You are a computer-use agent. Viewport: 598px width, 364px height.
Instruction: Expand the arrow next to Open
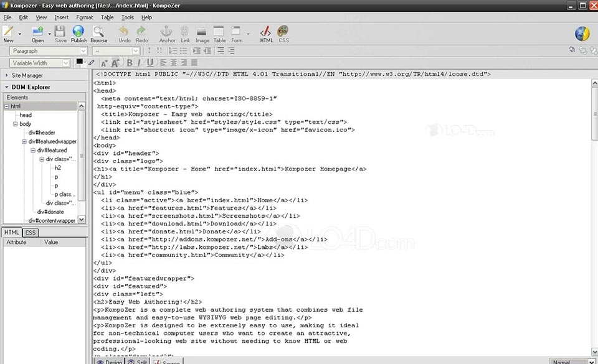pyautogui.click(x=49, y=34)
